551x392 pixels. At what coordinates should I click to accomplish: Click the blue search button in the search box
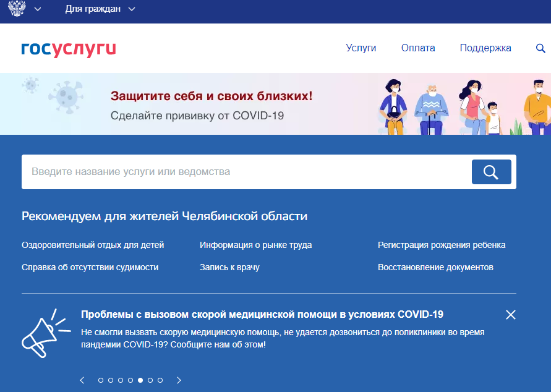[491, 172]
